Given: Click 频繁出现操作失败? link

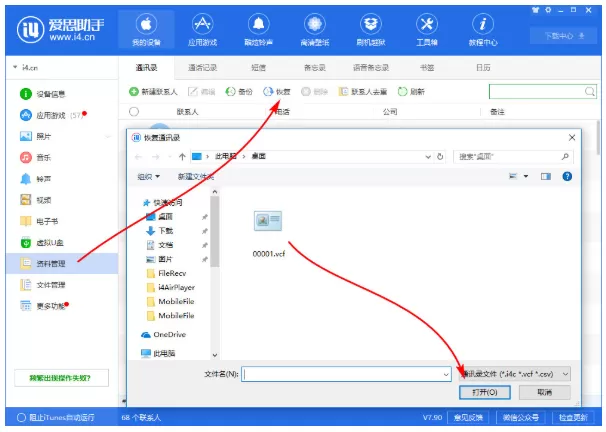Looking at the screenshot, I should pos(61,378).
